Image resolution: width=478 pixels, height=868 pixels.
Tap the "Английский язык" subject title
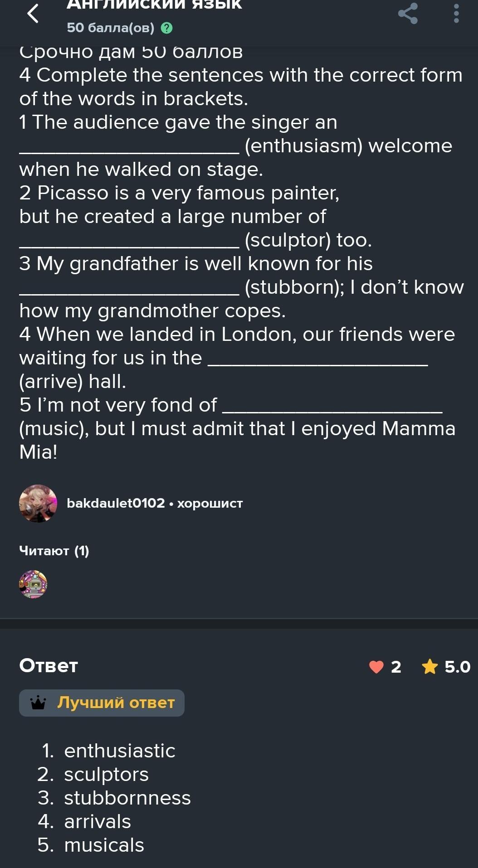coord(154,5)
